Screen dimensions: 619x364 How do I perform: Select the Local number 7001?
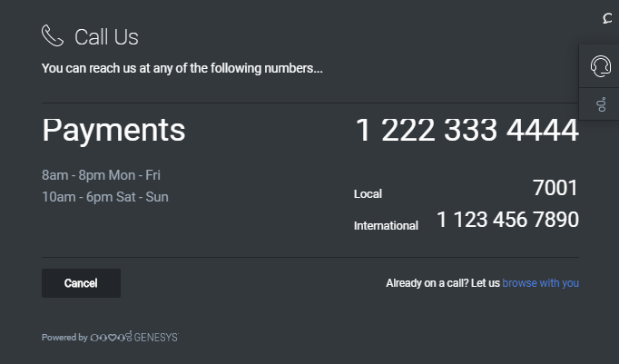tap(555, 188)
